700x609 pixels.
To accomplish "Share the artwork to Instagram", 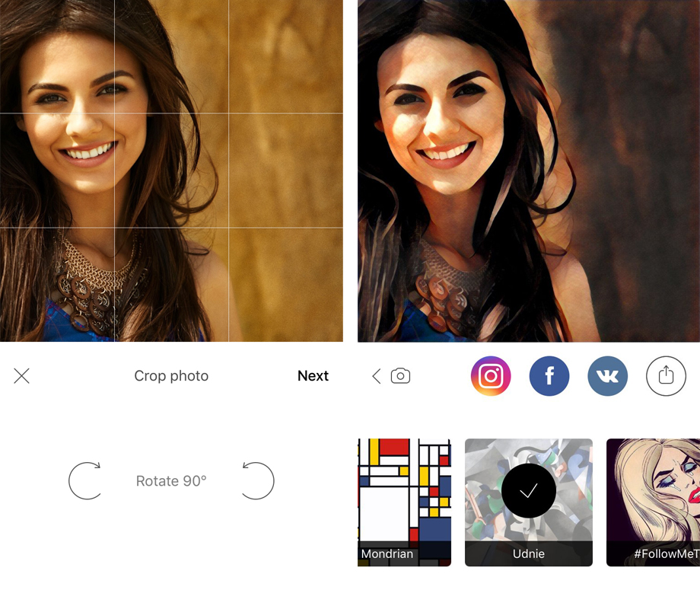I will tap(491, 376).
